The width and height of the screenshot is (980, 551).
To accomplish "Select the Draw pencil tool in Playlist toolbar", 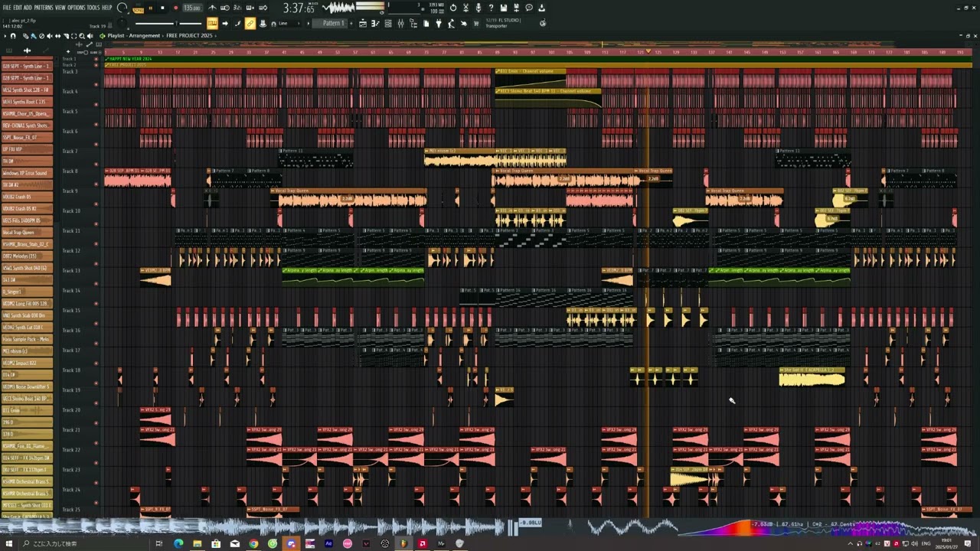I will pos(24,36).
